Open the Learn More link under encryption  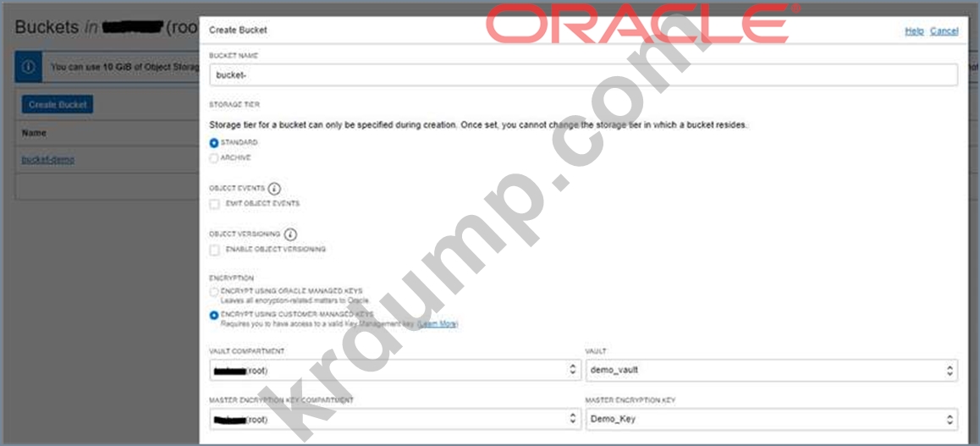[x=438, y=324]
